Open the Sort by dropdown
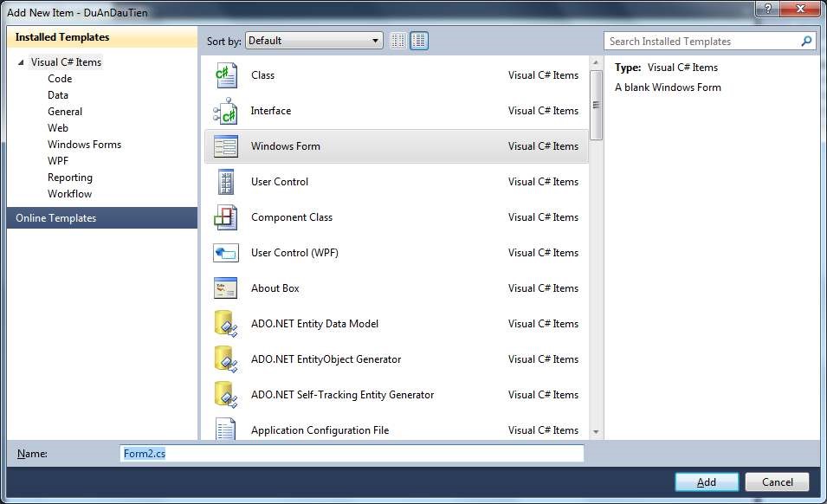The width and height of the screenshot is (827, 504). pyautogui.click(x=314, y=41)
